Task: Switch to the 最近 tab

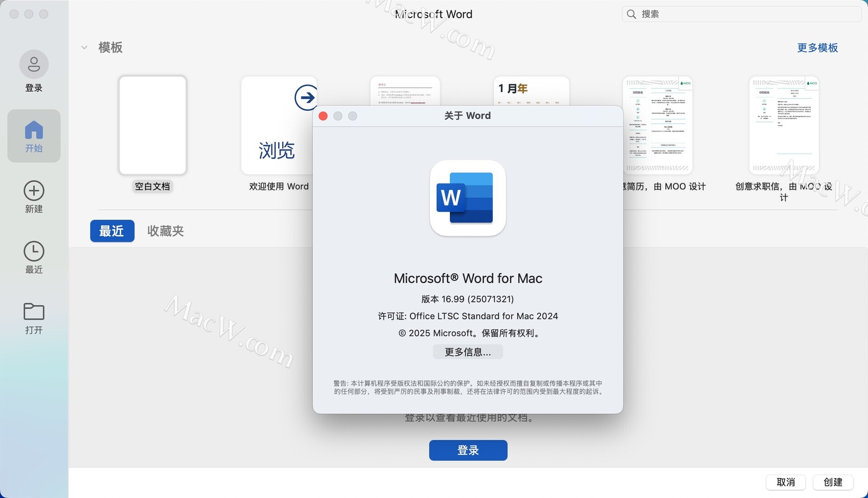Action: click(x=112, y=231)
